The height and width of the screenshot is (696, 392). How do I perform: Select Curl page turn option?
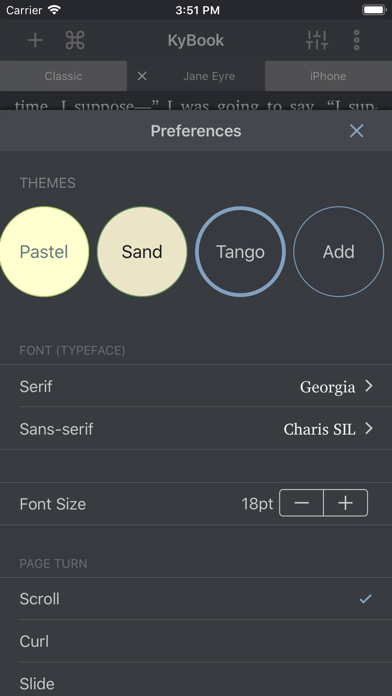click(196, 641)
